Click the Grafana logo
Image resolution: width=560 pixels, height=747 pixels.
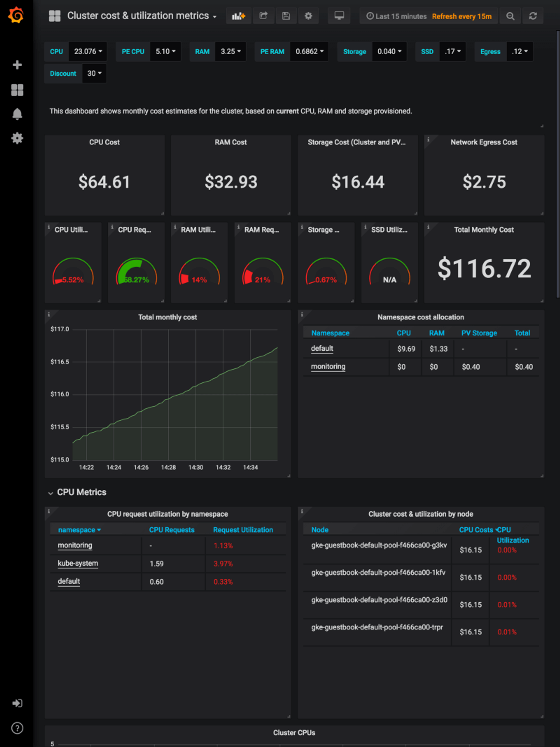(16, 15)
